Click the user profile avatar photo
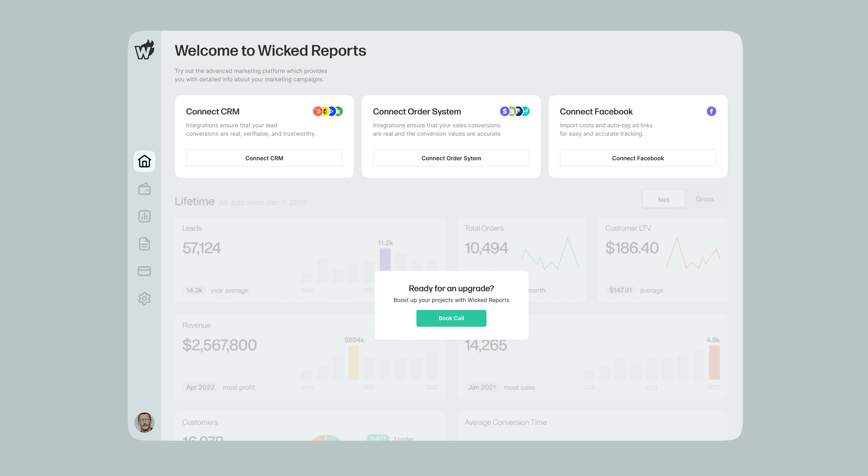Screen dimensions: 868x476 144,422
